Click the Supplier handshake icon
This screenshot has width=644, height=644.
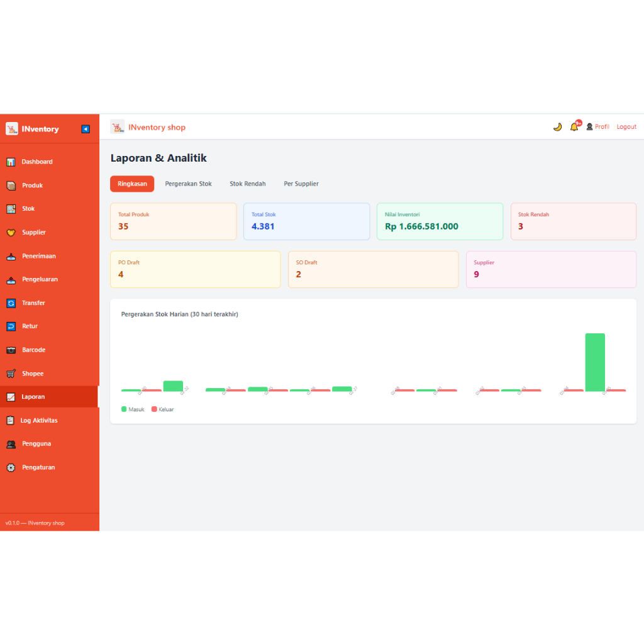11,233
